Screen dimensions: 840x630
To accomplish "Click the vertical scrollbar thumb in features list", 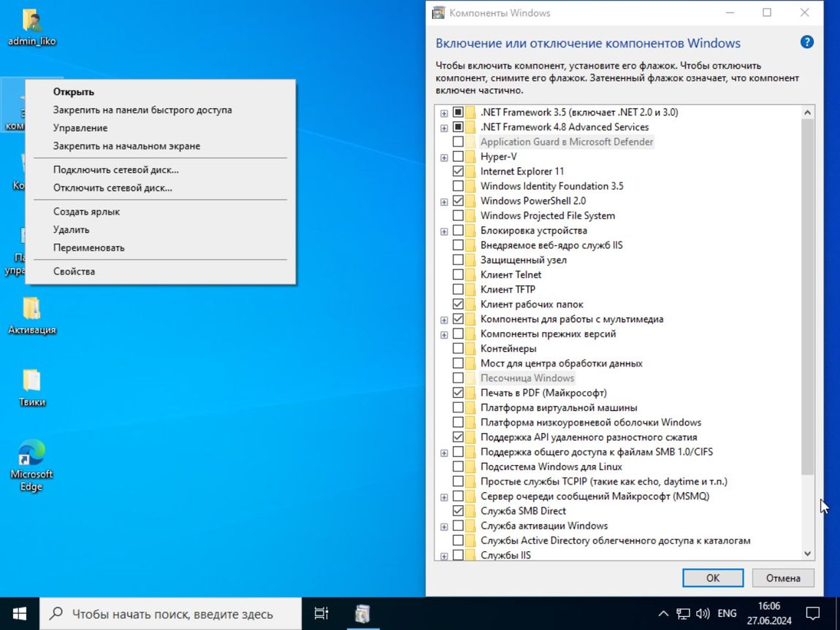I will pos(807,296).
